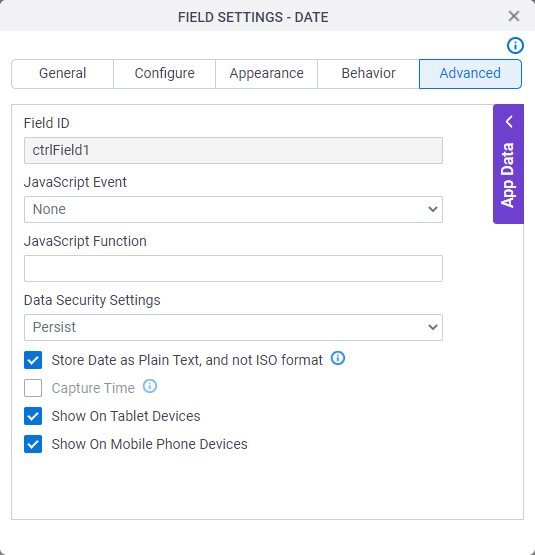Screen dimensions: 535x555
Task: Toggle Show On Mobile Phone Devices checkbox
Action: (33, 444)
